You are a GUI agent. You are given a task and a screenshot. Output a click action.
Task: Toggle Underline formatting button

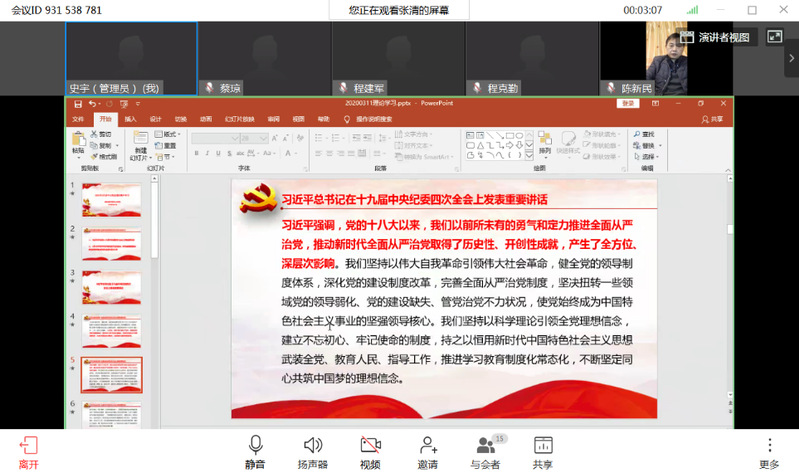coord(218,153)
